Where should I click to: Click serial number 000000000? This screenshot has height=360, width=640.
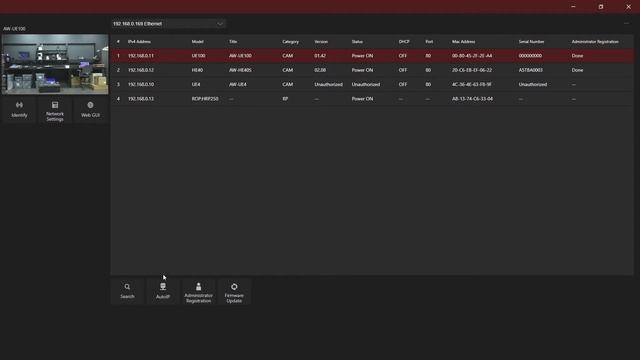pos(530,56)
